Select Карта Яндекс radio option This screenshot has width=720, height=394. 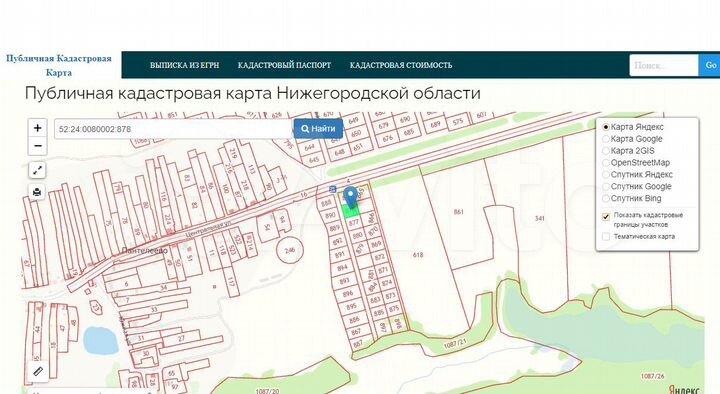[606, 127]
